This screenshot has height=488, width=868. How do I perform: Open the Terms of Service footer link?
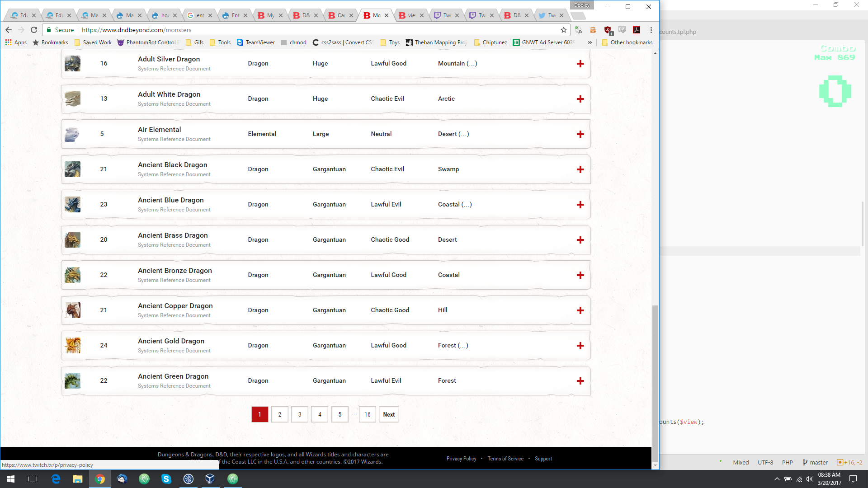tap(505, 459)
